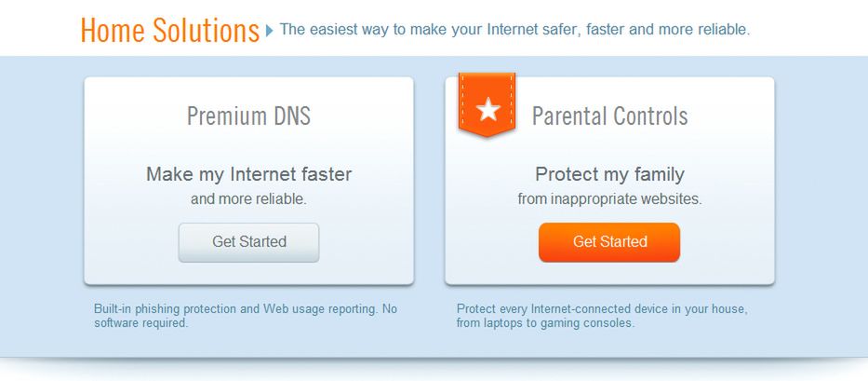Click the built-in phishing protection description
The height and width of the screenshot is (381, 868).
[x=245, y=309]
